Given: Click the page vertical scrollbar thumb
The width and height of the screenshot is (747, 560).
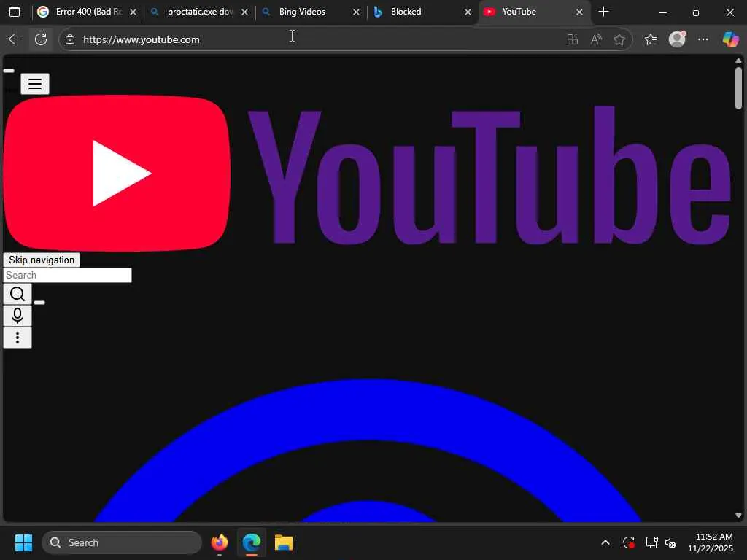Looking at the screenshot, I should (738, 88).
